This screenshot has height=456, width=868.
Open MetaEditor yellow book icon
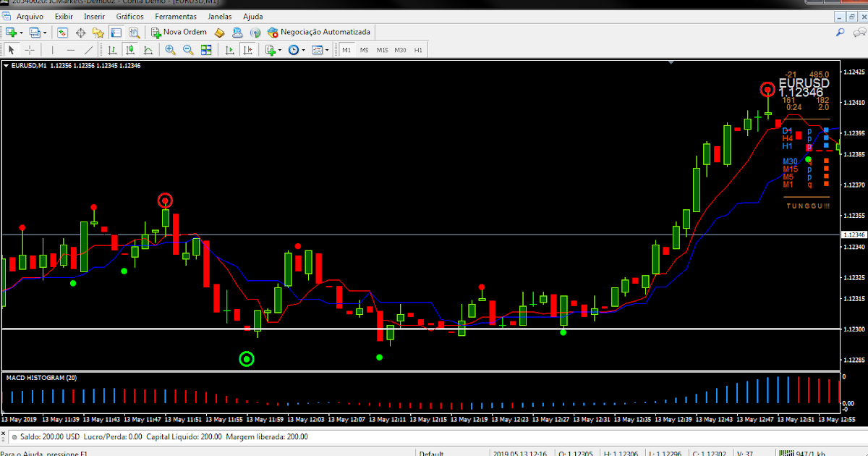[219, 33]
